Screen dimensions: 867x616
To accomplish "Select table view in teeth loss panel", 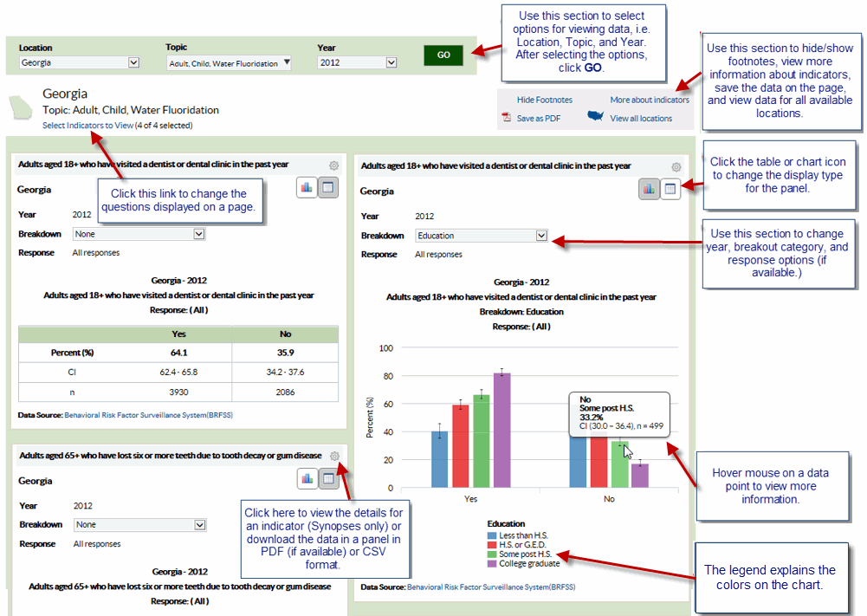I will tap(328, 478).
